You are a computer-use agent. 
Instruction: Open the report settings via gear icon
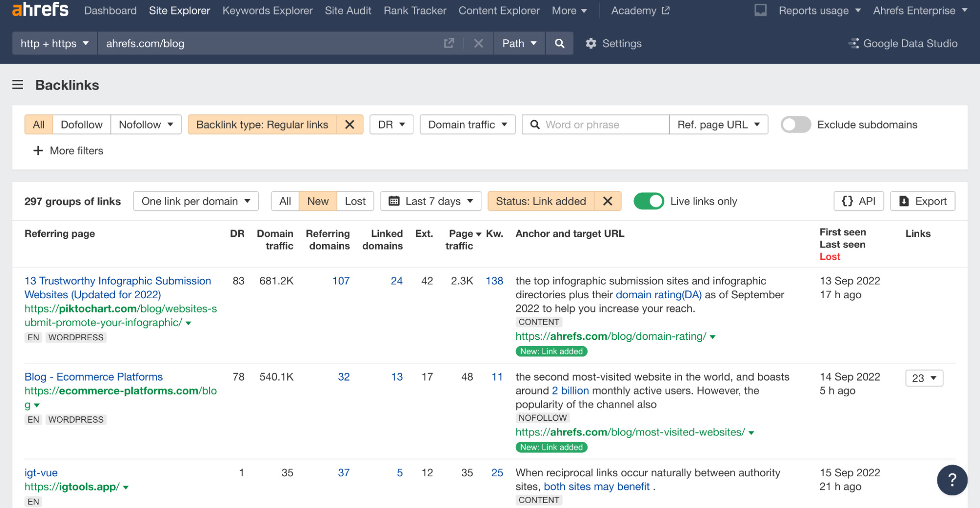pyautogui.click(x=591, y=43)
